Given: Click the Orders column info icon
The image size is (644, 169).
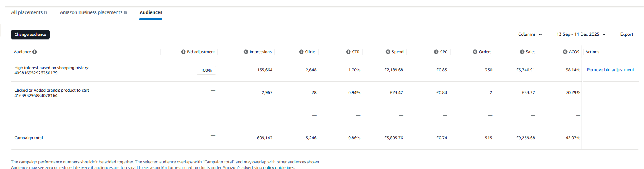Looking at the screenshot, I should [475, 52].
